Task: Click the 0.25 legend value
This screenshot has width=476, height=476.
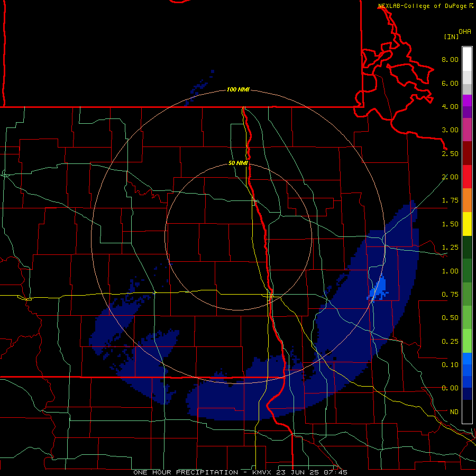Action: tap(450, 342)
